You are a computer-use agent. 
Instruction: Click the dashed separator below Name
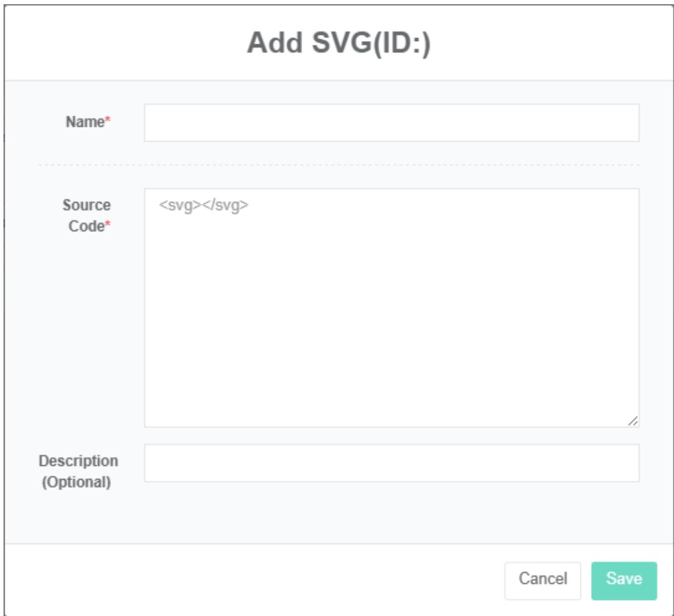(338, 165)
